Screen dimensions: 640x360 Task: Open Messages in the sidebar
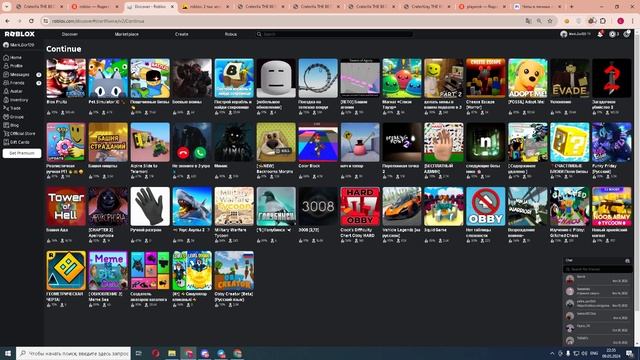[16, 75]
